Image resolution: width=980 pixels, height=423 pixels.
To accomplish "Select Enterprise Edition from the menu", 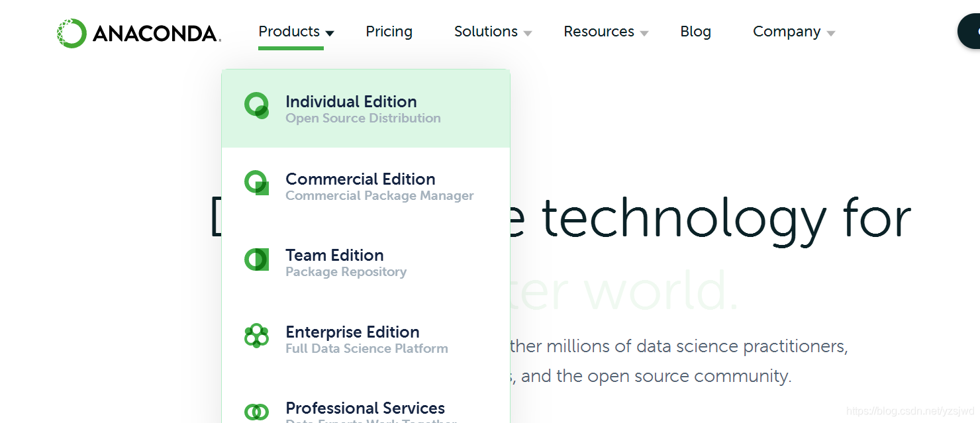I will point(366,339).
